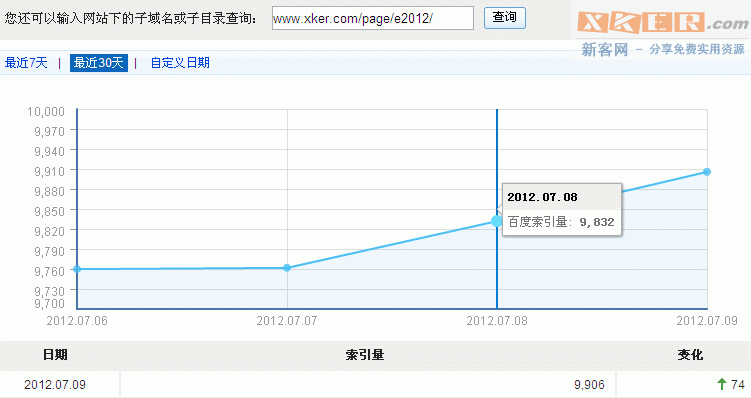Click the 2012.07.06 x-axis date label
This screenshot has width=751, height=398.
click(x=77, y=321)
